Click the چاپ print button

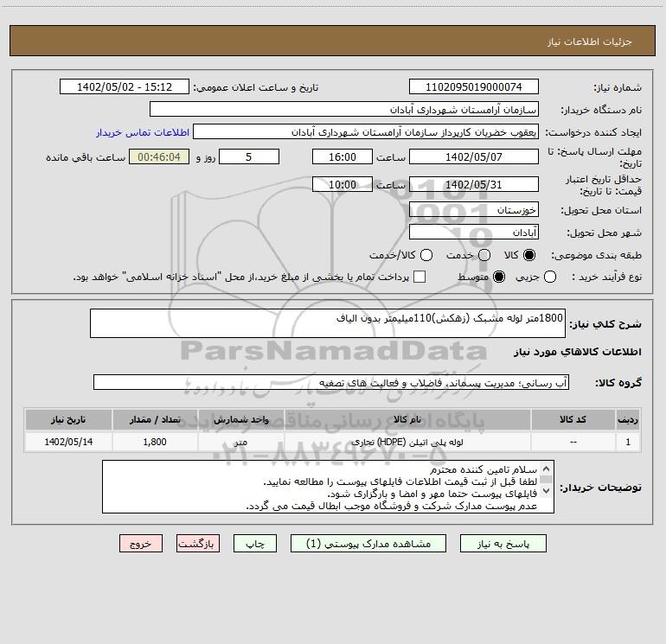255,544
